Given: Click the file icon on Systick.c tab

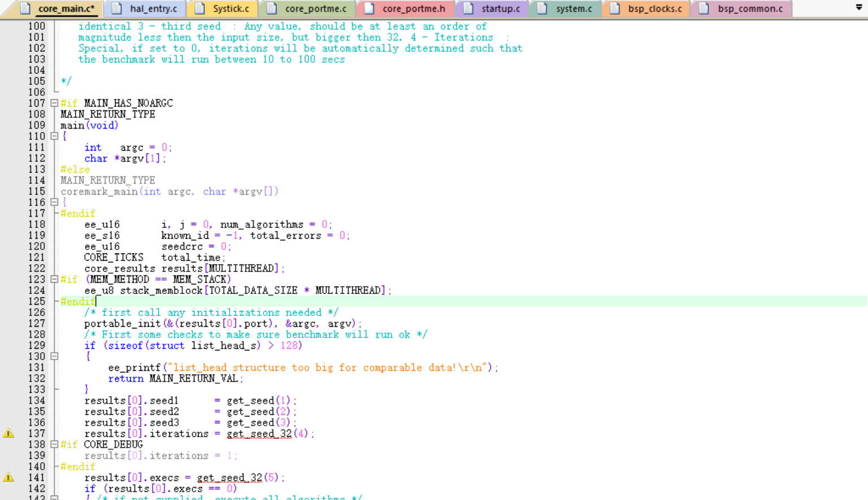Looking at the screenshot, I should [x=200, y=8].
